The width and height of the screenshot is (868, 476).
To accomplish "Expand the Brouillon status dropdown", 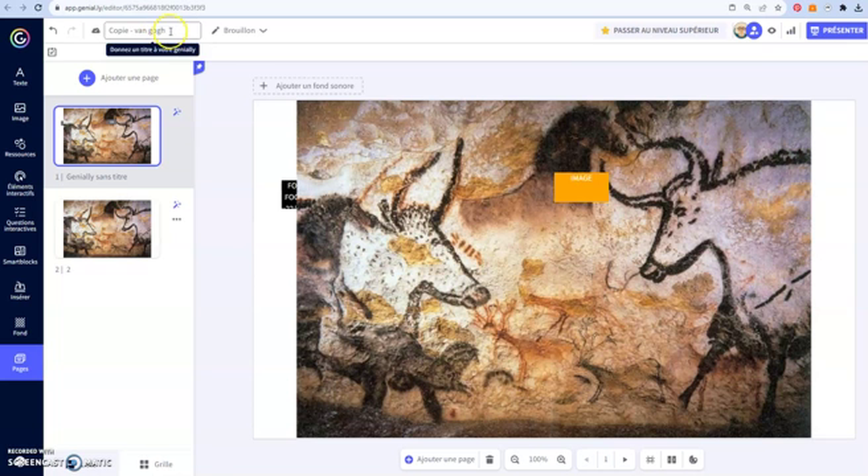I will pos(239,30).
